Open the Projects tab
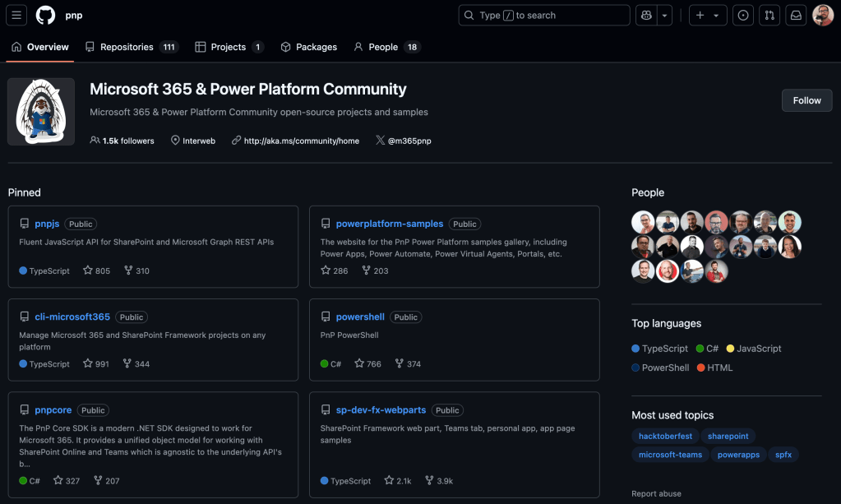Image resolution: width=841 pixels, height=504 pixels. tap(229, 47)
